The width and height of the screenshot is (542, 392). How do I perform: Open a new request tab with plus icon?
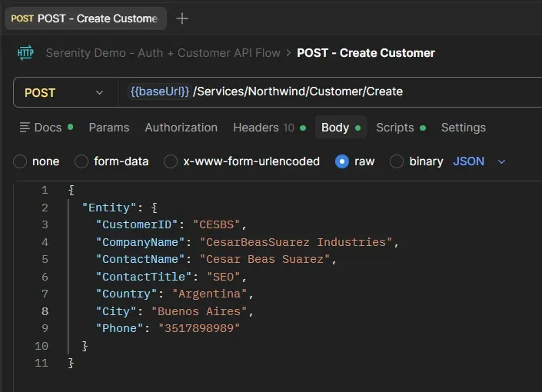click(x=182, y=18)
